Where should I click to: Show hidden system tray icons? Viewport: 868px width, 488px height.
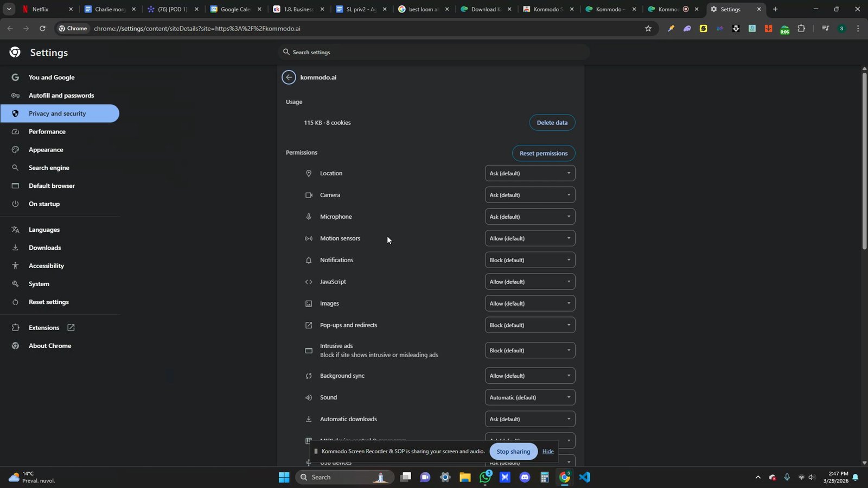tap(758, 477)
